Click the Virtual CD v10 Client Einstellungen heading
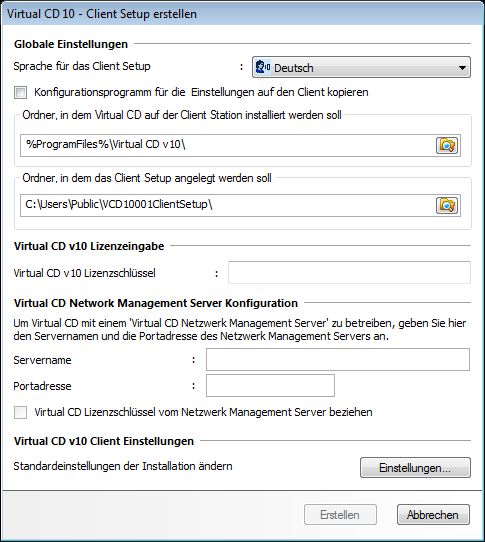The height and width of the screenshot is (542, 485). (104, 441)
